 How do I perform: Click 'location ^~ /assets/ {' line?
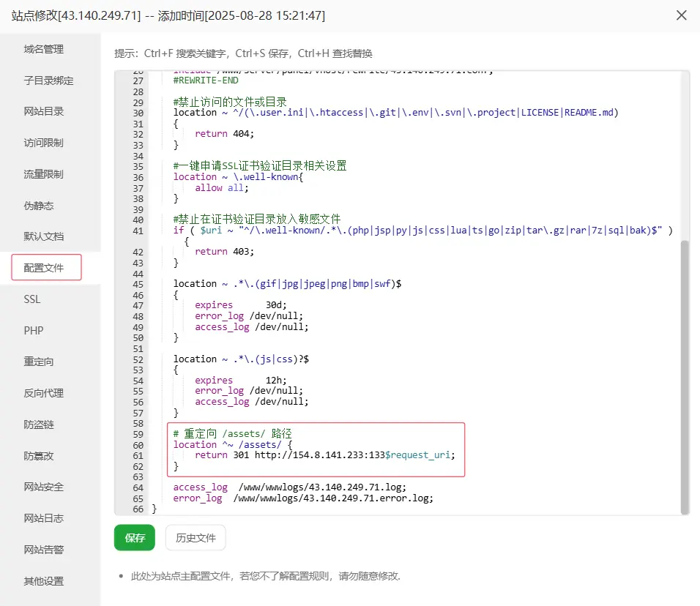pos(233,445)
